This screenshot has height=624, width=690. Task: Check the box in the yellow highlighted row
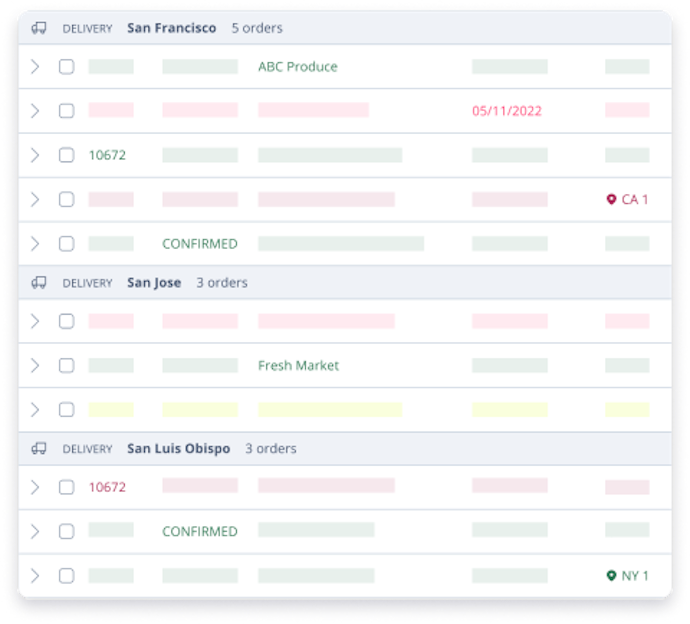(x=66, y=410)
